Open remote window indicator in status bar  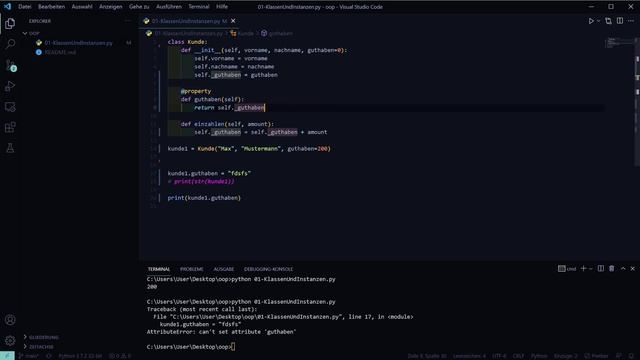pyautogui.click(x=7, y=356)
